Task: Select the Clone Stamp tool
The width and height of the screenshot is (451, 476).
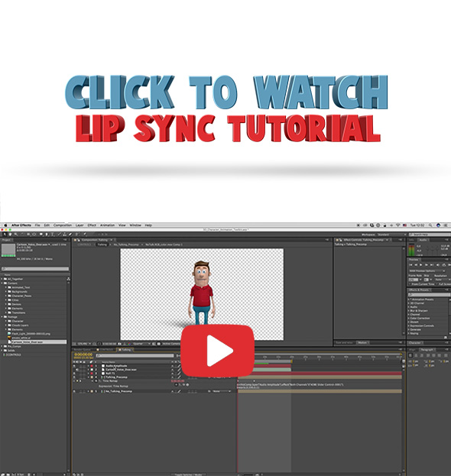Action: click(65, 235)
